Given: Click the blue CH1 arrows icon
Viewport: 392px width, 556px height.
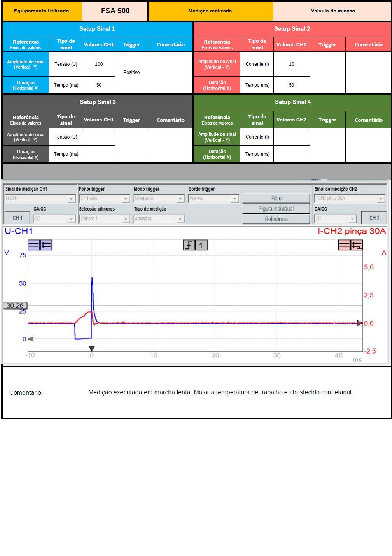Looking at the screenshot, I should [46, 245].
